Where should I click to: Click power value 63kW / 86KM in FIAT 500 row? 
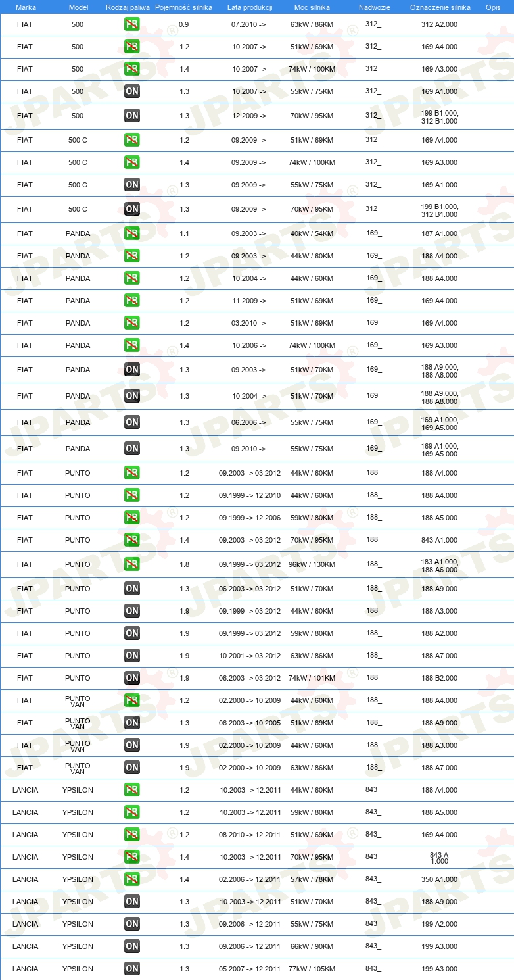tap(312, 24)
